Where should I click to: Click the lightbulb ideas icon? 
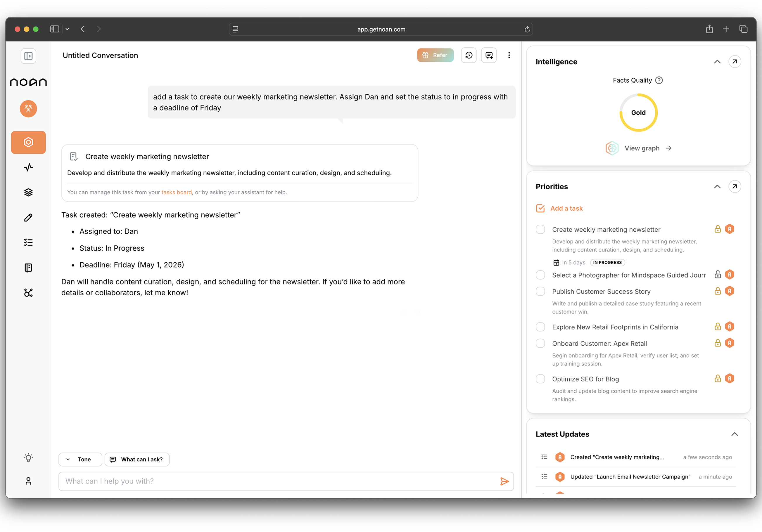click(28, 458)
